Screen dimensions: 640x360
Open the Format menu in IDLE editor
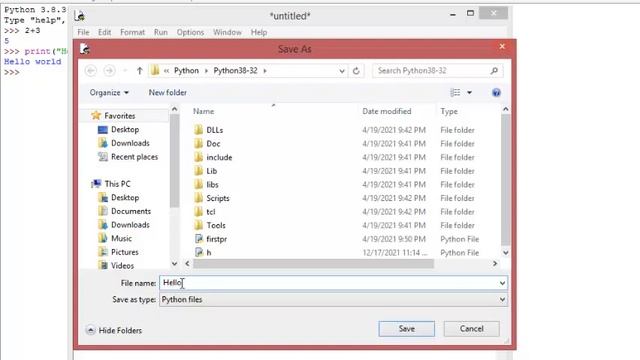[x=132, y=32]
